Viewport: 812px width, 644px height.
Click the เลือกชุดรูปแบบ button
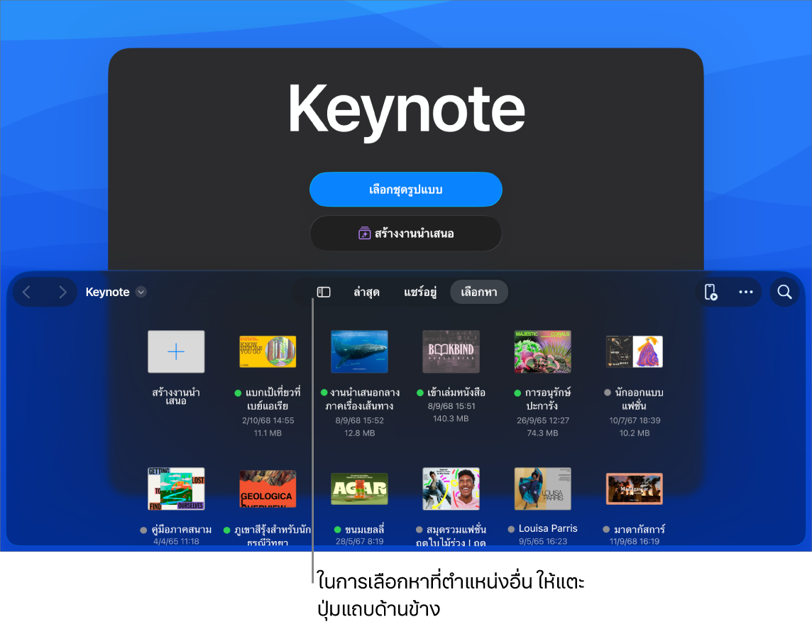pos(406,190)
